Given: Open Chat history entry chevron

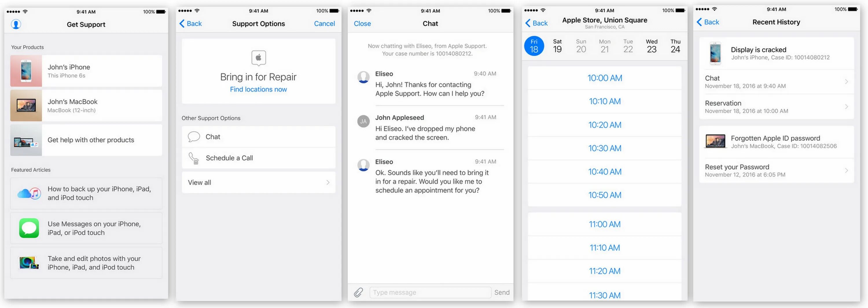Looking at the screenshot, I should click(x=846, y=82).
